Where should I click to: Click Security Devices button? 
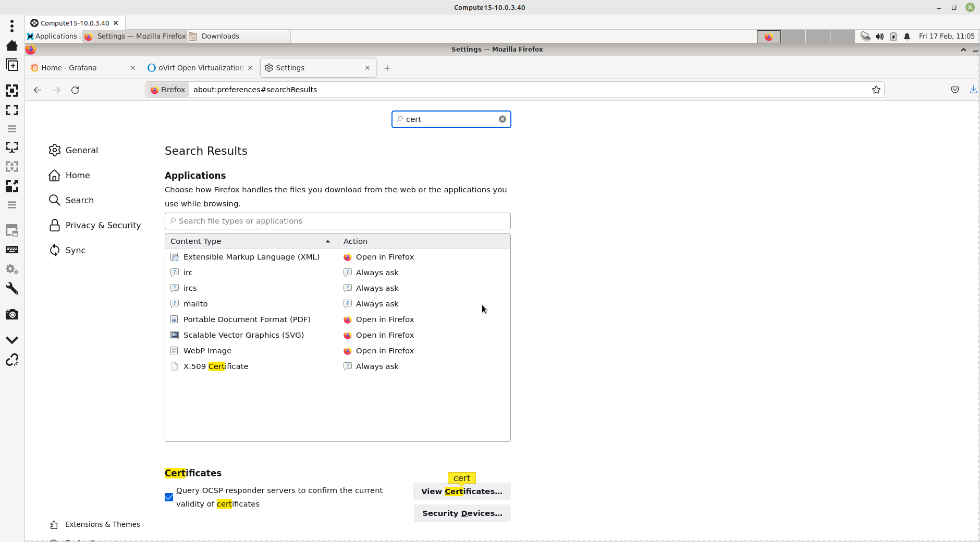tap(462, 513)
